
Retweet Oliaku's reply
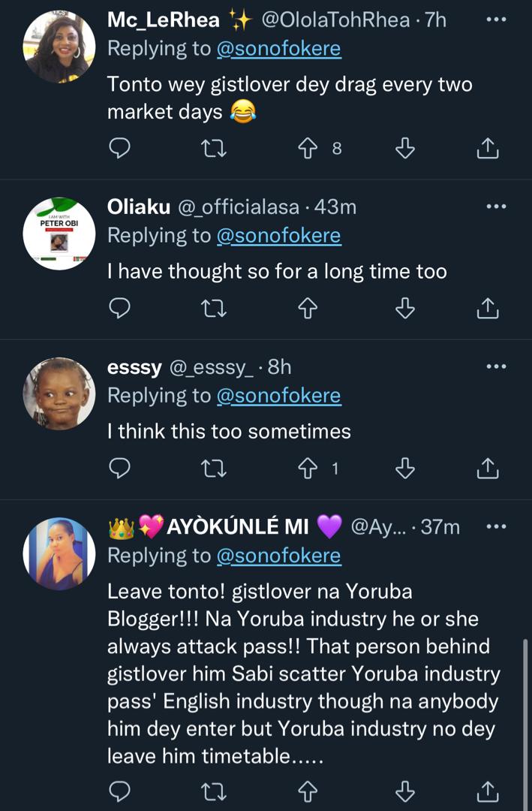pyautogui.click(x=214, y=308)
